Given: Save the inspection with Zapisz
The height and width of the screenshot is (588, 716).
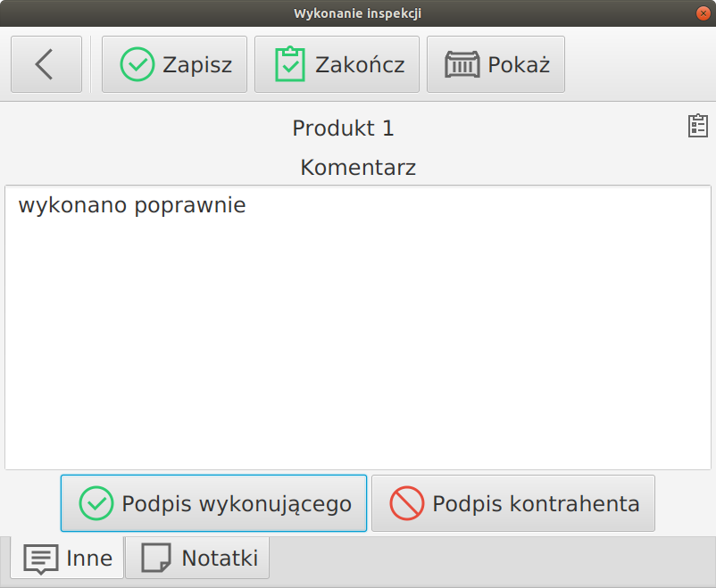Looking at the screenshot, I should coord(174,63).
